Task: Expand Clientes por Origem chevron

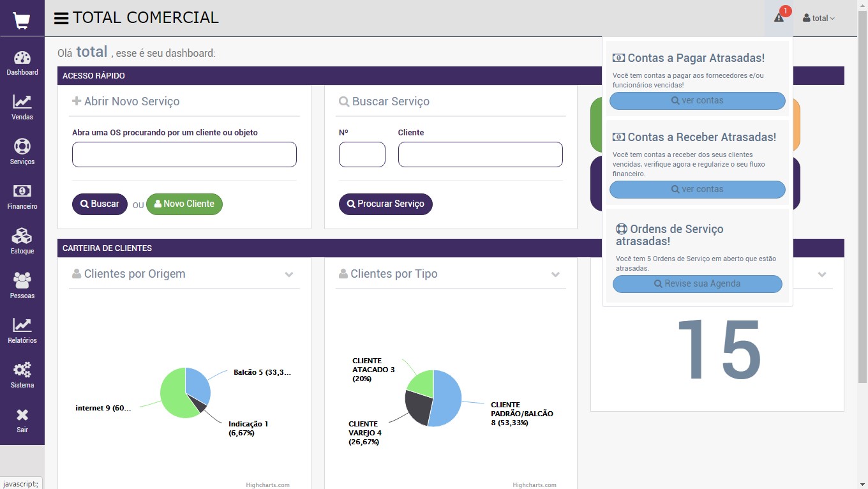Action: pyautogui.click(x=289, y=275)
